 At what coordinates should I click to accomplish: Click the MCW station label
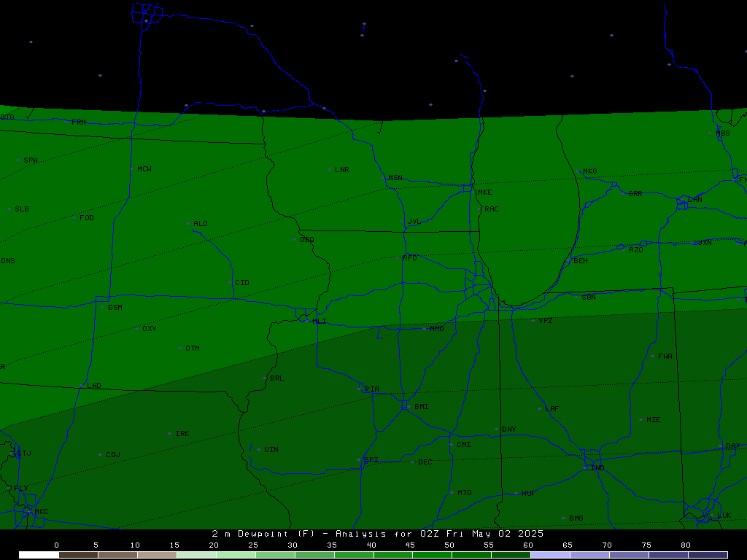144,169
